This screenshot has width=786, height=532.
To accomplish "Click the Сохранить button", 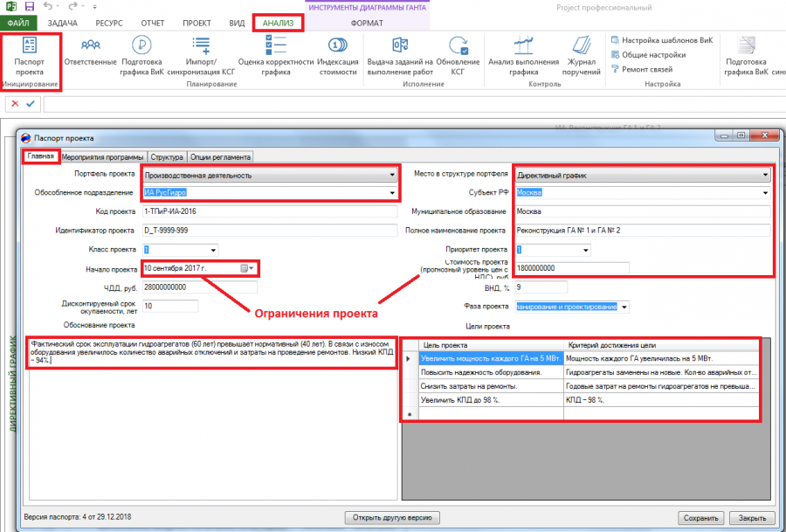I will 700,518.
